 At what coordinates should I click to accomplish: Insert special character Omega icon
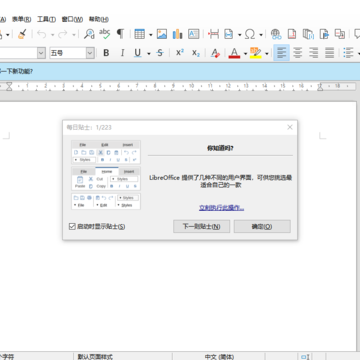pos(250,34)
